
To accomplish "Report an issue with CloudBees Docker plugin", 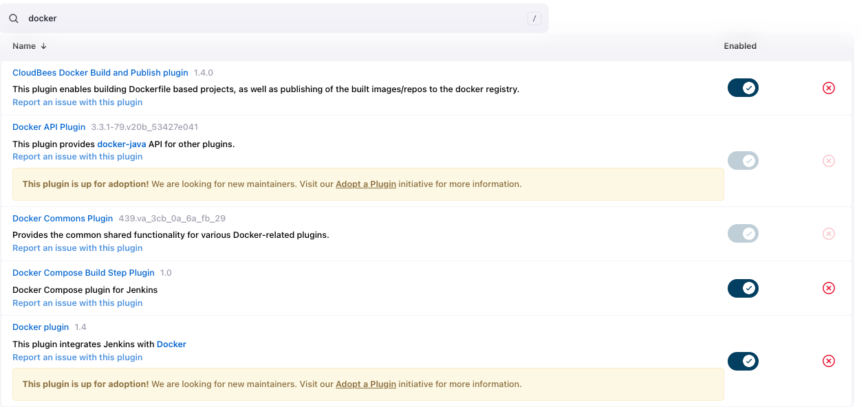I will (78, 102).
